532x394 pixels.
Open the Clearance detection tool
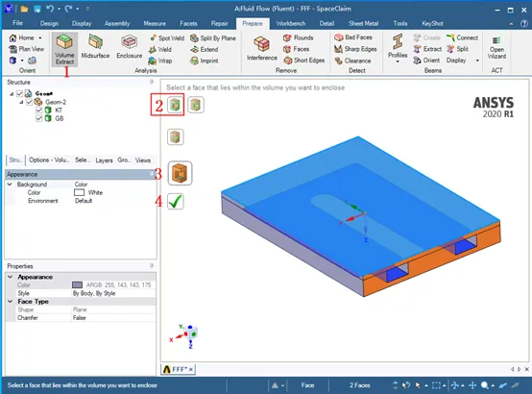point(352,61)
